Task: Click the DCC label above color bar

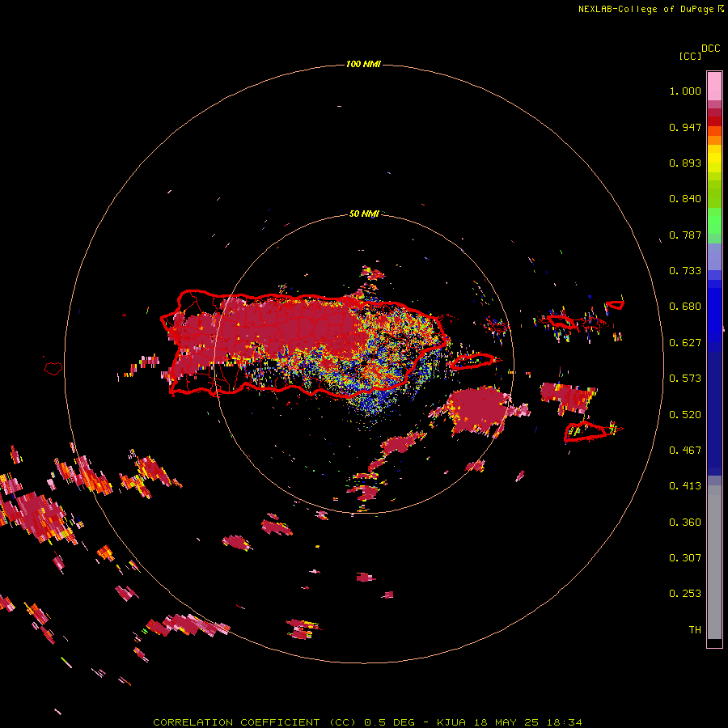Action: pos(710,49)
